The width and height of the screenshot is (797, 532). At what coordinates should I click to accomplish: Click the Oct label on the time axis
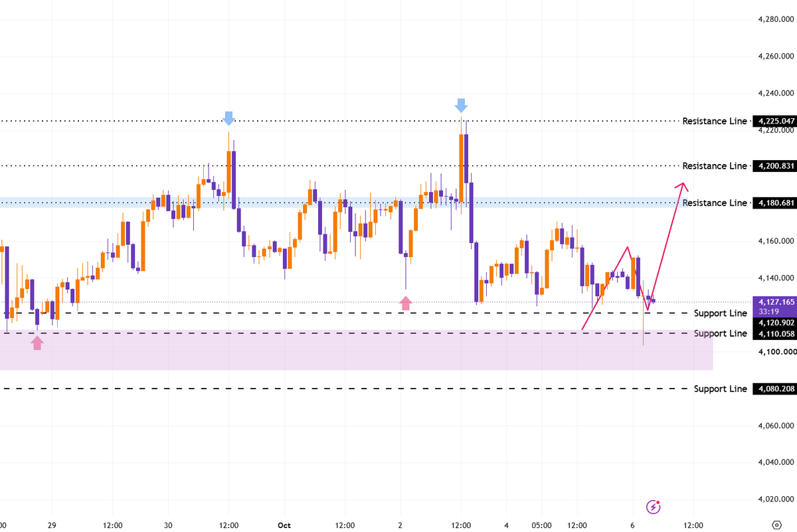tap(284, 525)
